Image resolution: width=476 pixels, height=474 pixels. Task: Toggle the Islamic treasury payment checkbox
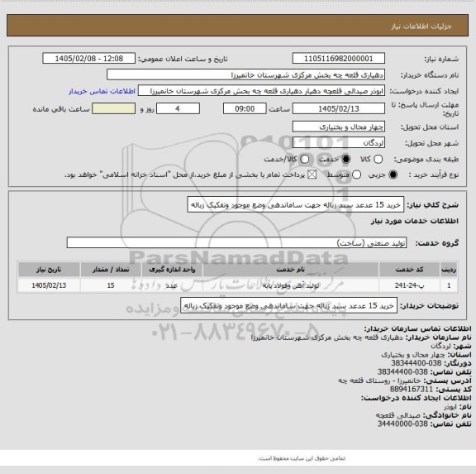coord(312,175)
